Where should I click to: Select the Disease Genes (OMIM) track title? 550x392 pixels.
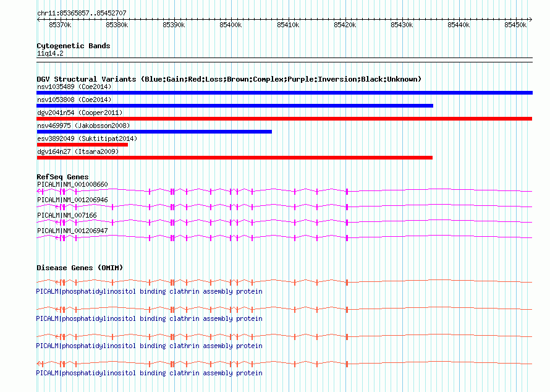(x=80, y=268)
